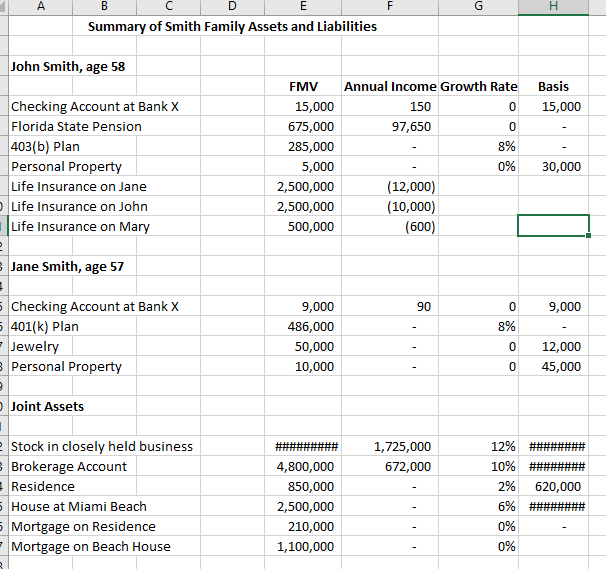606x569 pixels.
Task: Click column H header
Action: tap(553, 5)
